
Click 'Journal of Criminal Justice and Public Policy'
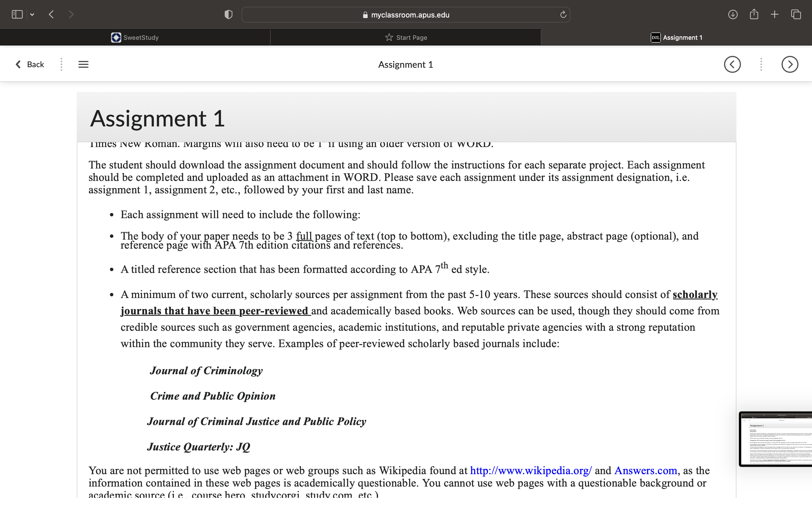257,421
